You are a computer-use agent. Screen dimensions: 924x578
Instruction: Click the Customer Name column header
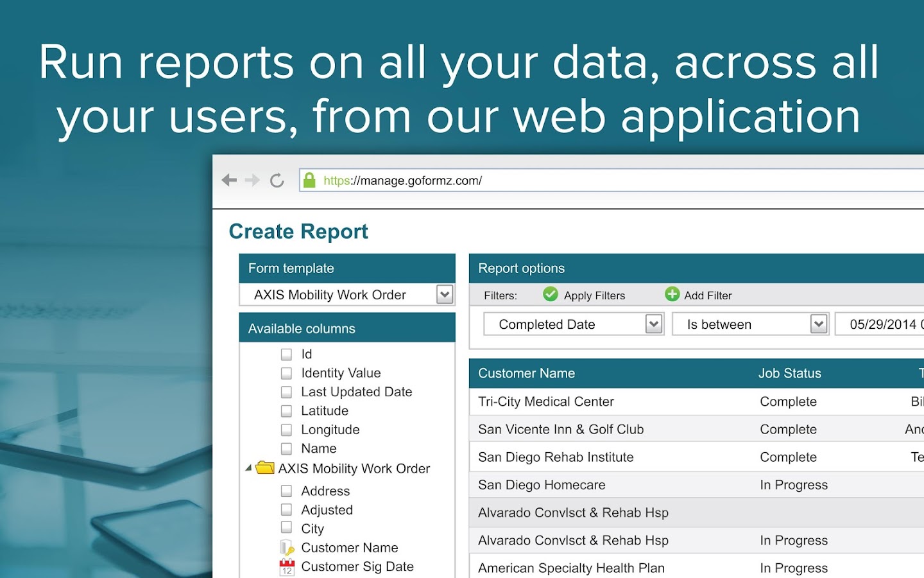[526, 373]
